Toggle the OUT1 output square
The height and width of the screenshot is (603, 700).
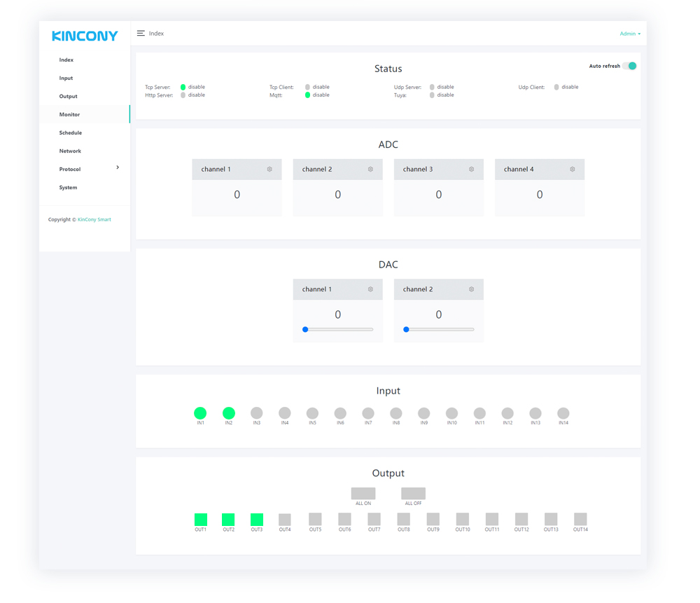(201, 520)
